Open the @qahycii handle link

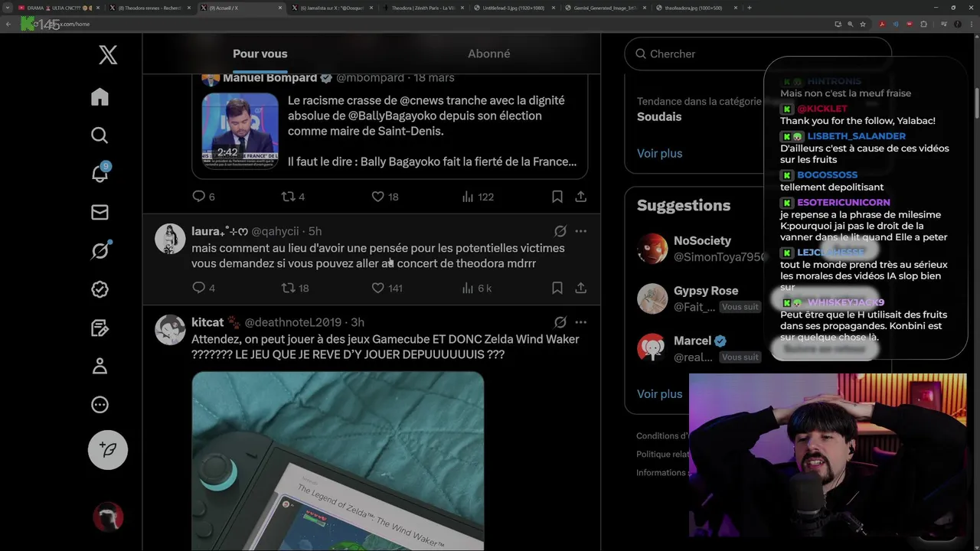click(275, 231)
